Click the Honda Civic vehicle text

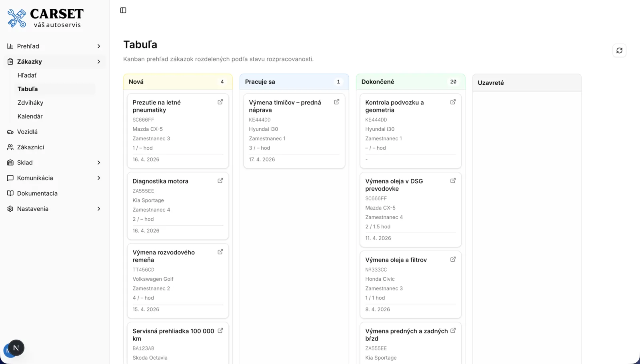pos(380,279)
